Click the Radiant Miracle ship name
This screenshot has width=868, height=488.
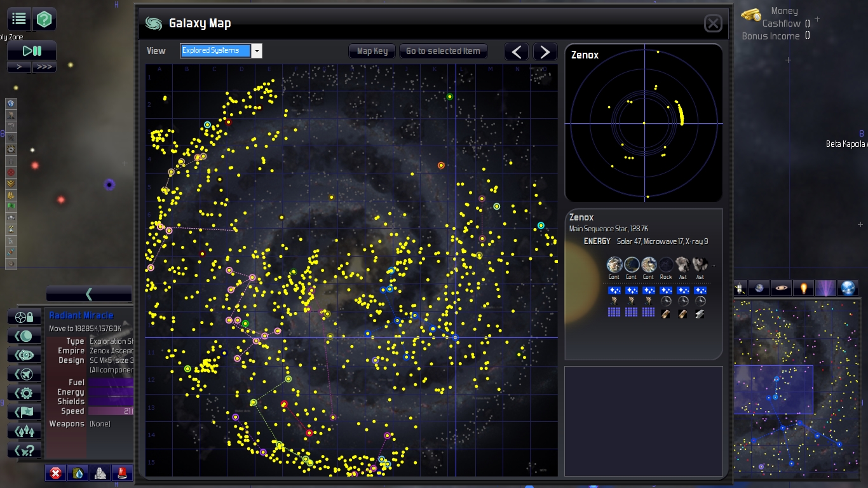click(81, 315)
